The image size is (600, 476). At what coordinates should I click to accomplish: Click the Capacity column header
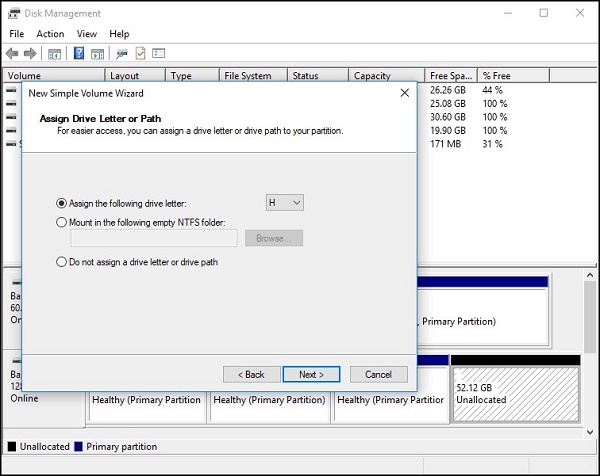(x=386, y=75)
